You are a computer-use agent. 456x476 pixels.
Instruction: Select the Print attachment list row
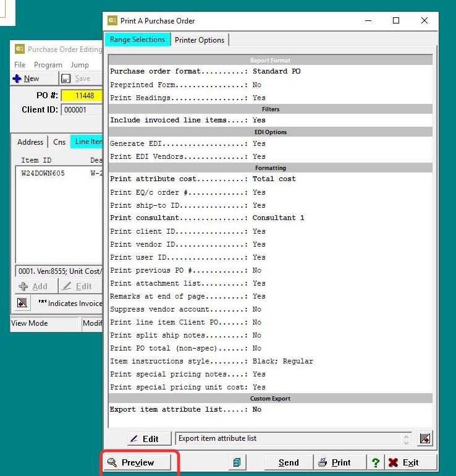pyautogui.click(x=270, y=283)
